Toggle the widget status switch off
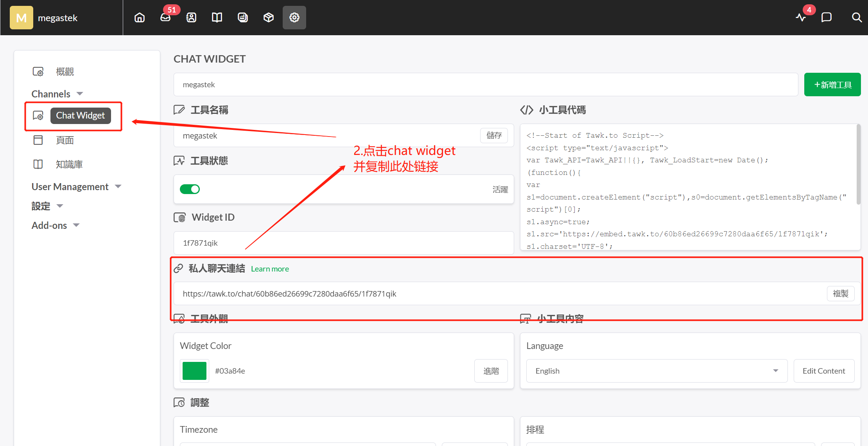The width and height of the screenshot is (868, 446). 190,189
